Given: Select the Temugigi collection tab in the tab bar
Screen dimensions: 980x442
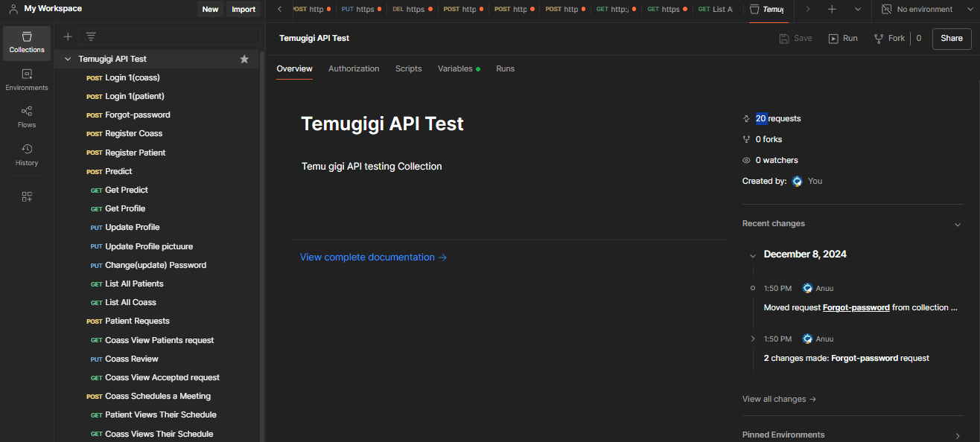Looking at the screenshot, I should point(767,10).
